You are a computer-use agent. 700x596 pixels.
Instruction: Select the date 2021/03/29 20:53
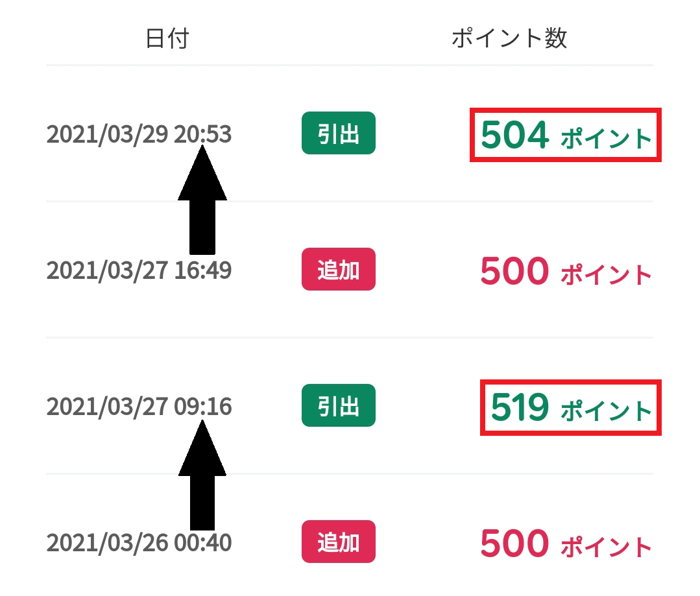click(140, 132)
